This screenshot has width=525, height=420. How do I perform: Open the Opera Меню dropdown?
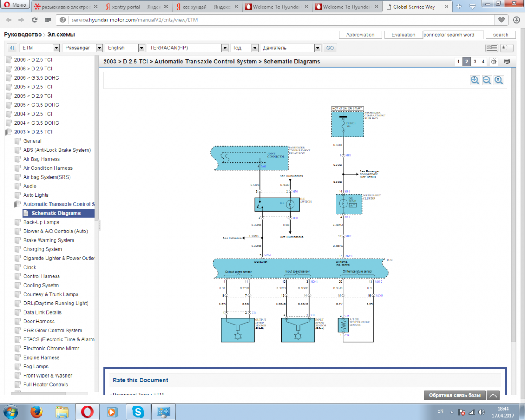tap(15, 5)
